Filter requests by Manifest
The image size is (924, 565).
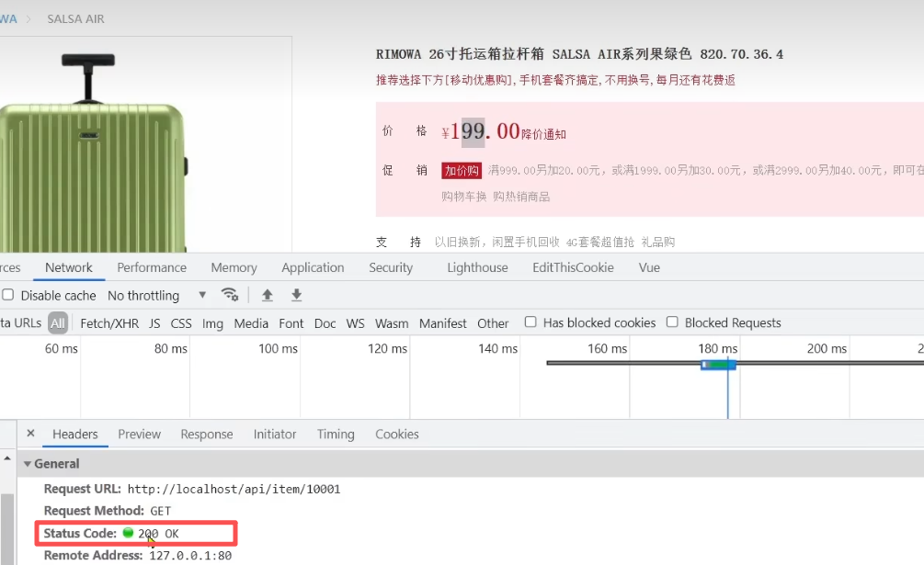442,323
